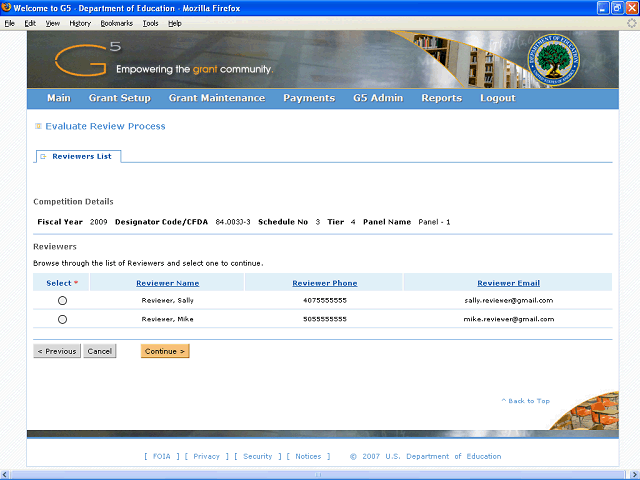640x480 pixels.
Task: Click the Evaluate Review Process heading
Action: pyautogui.click(x=105, y=126)
